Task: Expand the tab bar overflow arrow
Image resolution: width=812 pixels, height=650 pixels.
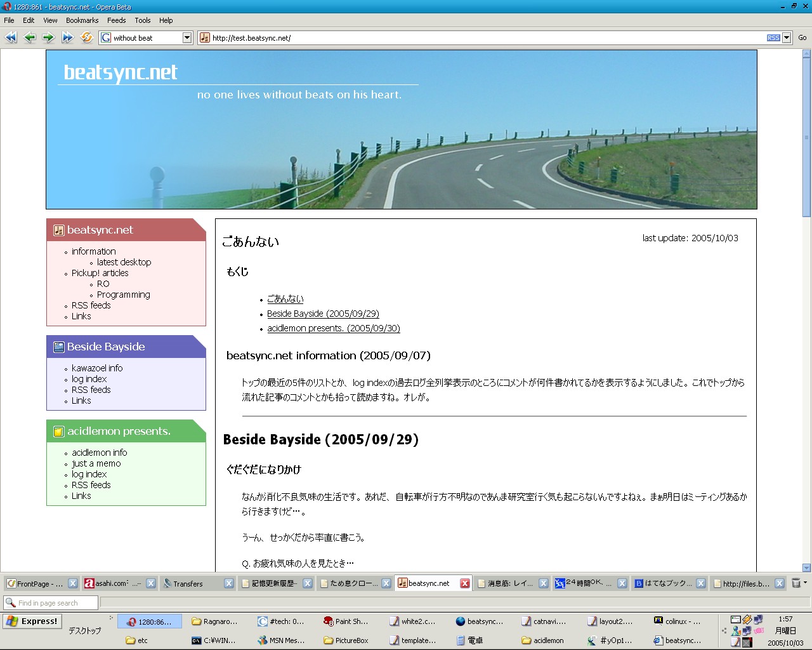Action: tap(806, 582)
